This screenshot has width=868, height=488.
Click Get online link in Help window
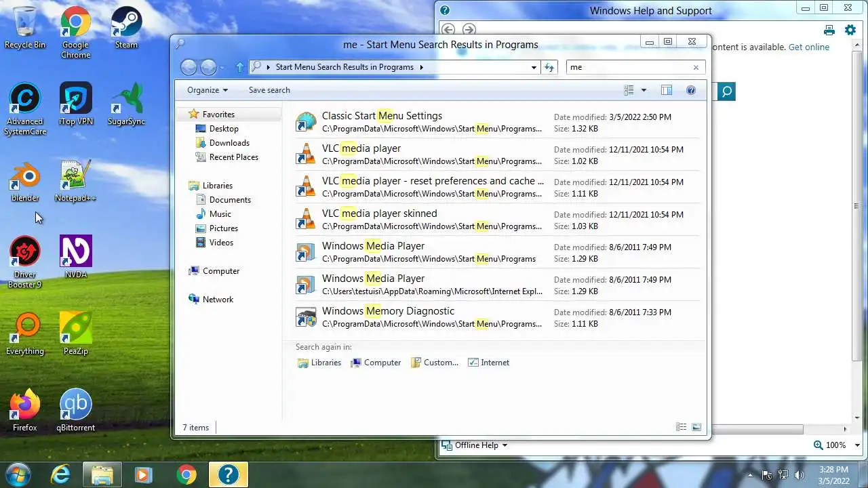[x=809, y=47]
